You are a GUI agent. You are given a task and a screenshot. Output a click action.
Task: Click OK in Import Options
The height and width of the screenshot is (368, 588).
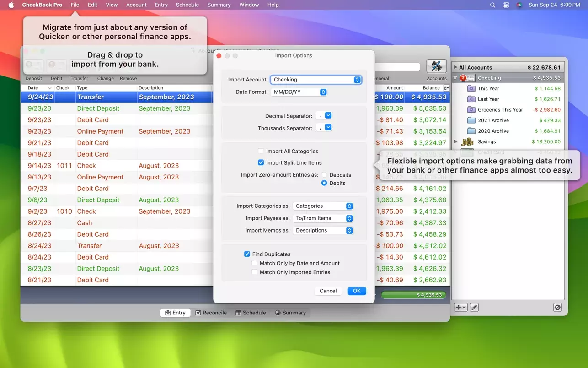357,291
